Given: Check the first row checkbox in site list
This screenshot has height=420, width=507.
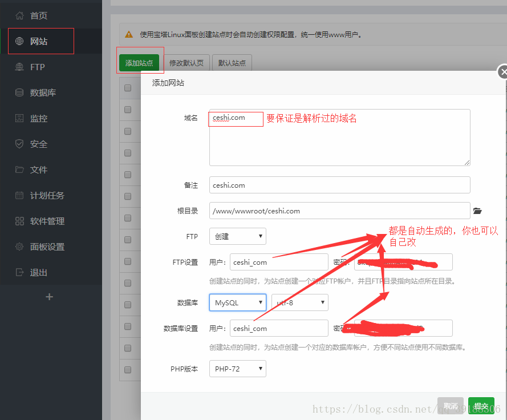Looking at the screenshot, I should (128, 110).
